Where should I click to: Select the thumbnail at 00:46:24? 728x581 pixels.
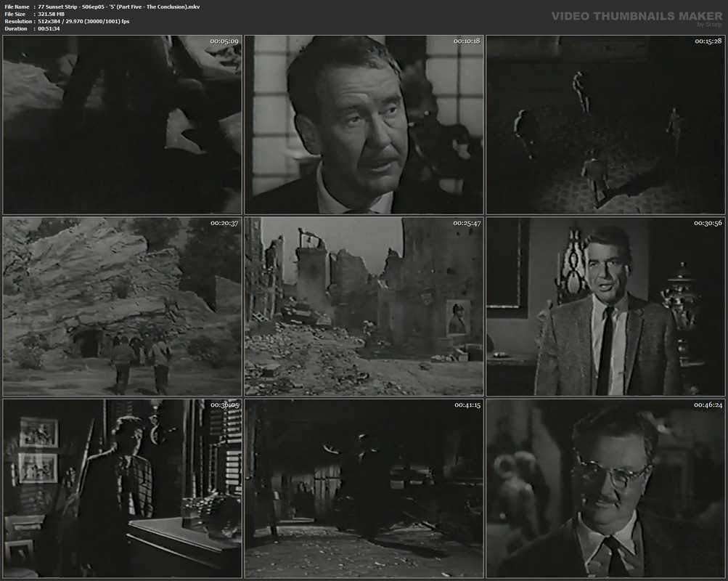[x=605, y=489]
